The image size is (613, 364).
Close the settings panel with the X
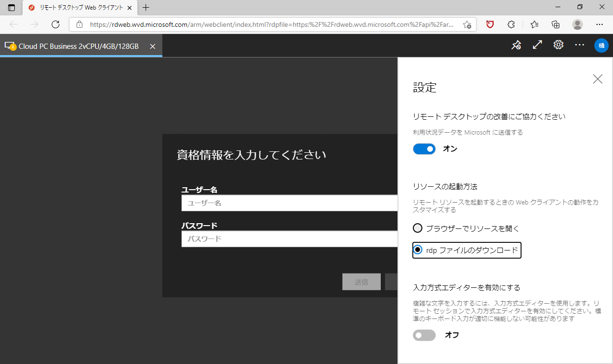coord(598,79)
